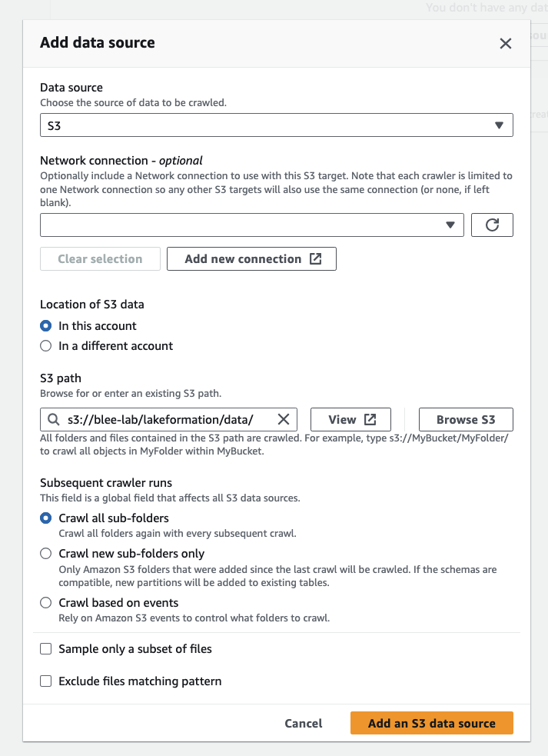Screen dimensions: 548x756
Task: Choose Crawl new sub-folders only
Action: pos(46,554)
